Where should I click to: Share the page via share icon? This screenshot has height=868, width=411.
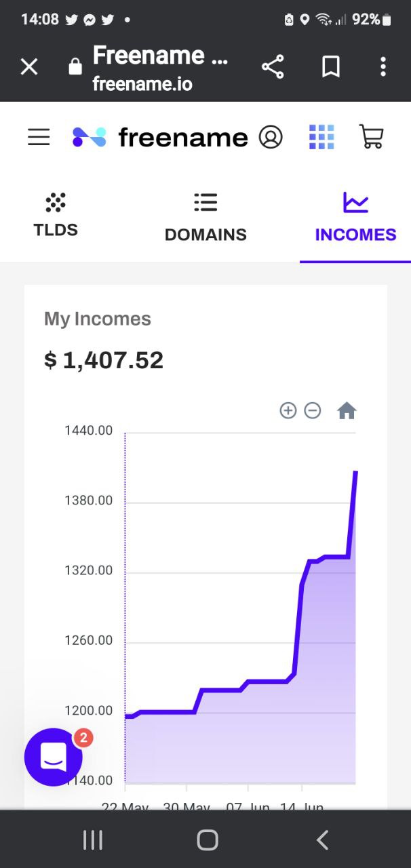273,66
